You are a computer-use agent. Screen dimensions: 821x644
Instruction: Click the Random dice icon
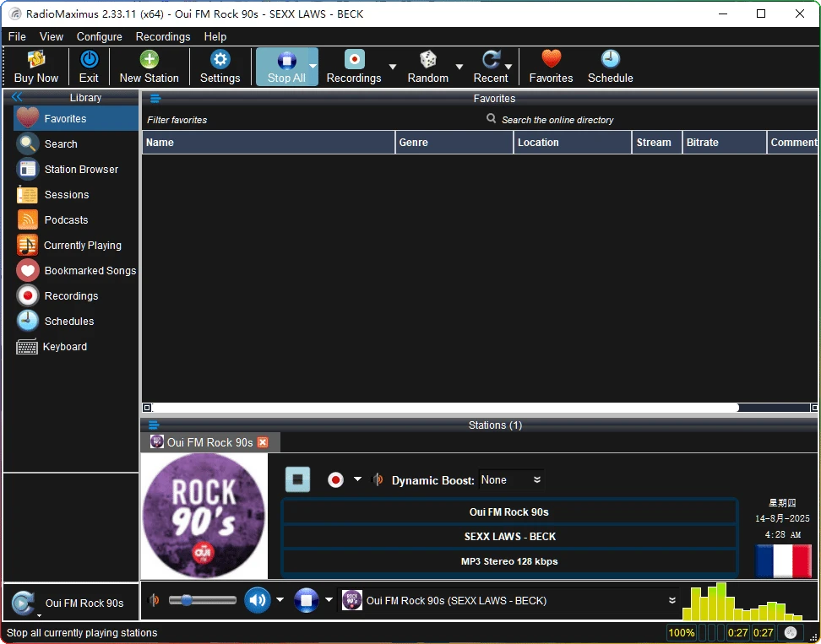tap(427, 67)
